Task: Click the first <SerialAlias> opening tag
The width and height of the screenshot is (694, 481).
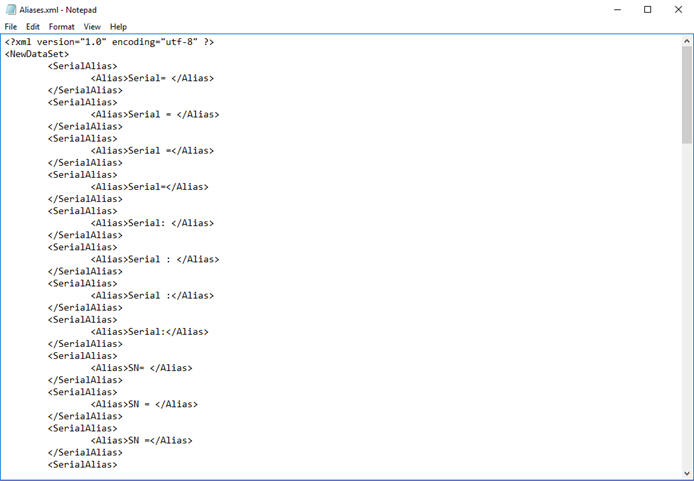Action: point(83,66)
